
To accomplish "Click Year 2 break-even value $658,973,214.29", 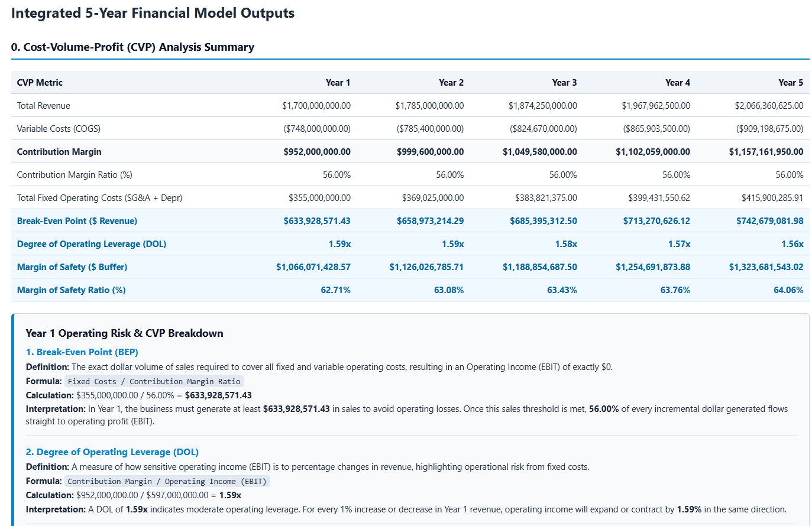I will (431, 221).
